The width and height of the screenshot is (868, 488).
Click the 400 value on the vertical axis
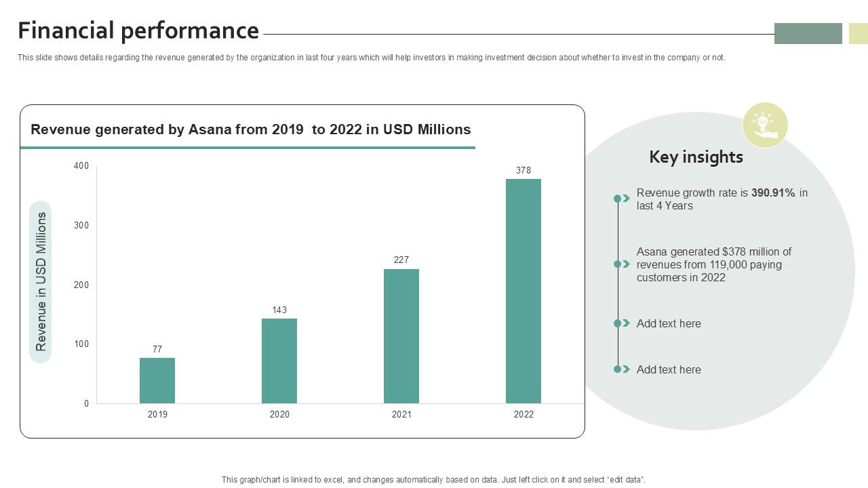coord(81,166)
